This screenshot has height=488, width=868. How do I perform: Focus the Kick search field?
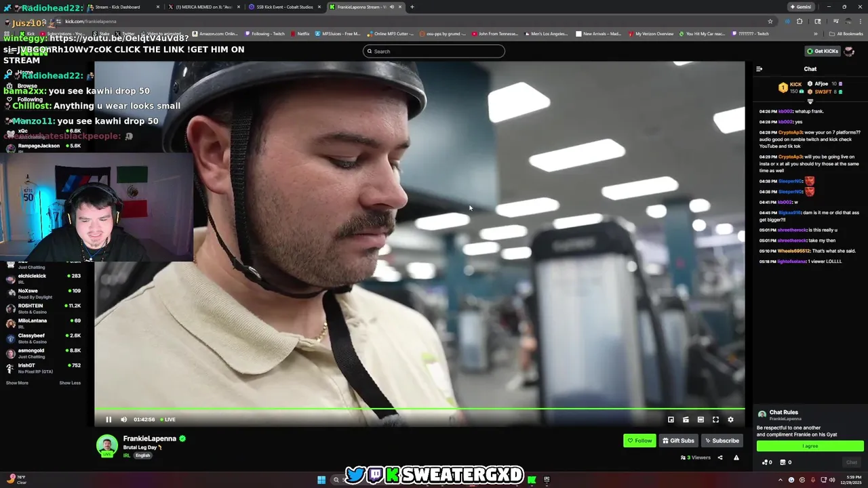(434, 52)
